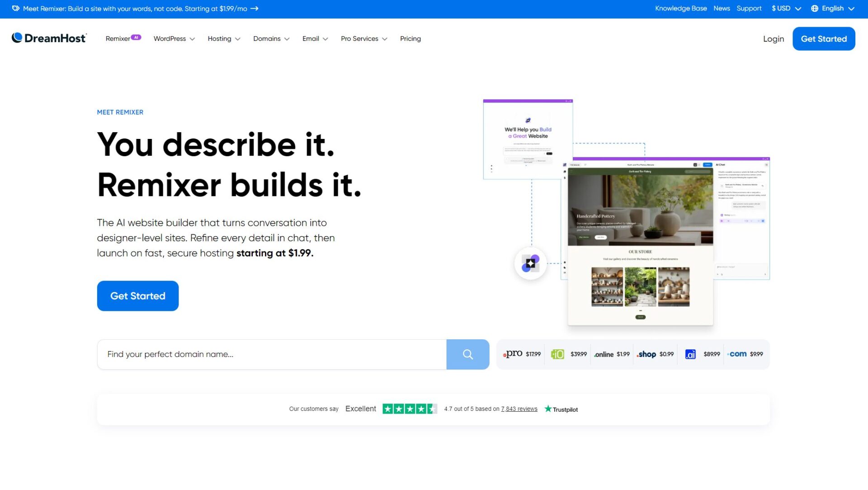Viewport: 868px width, 490px height.
Task: Click the .pro domain price badge
Action: [521, 354]
